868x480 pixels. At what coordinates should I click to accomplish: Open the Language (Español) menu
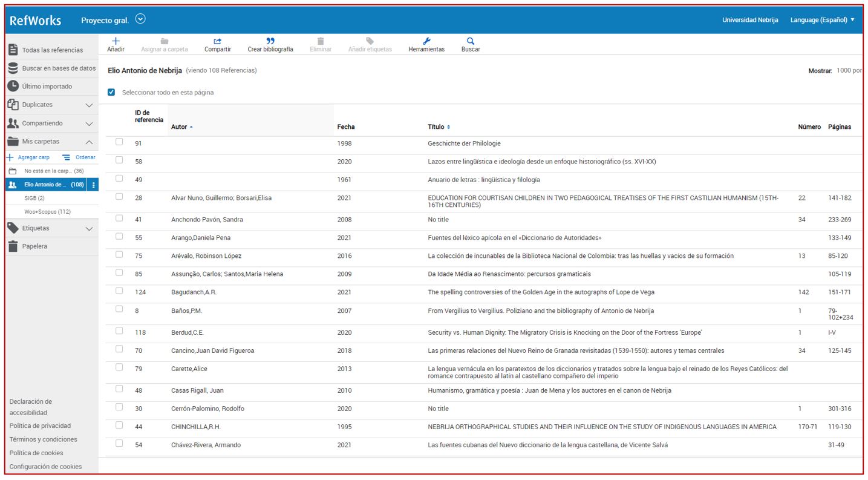(822, 20)
